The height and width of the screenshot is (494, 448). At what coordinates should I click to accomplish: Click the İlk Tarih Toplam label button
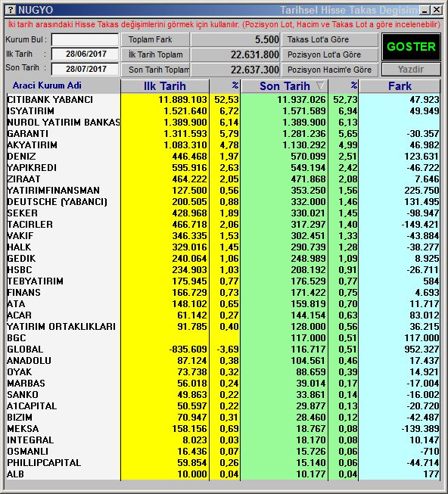(155, 54)
